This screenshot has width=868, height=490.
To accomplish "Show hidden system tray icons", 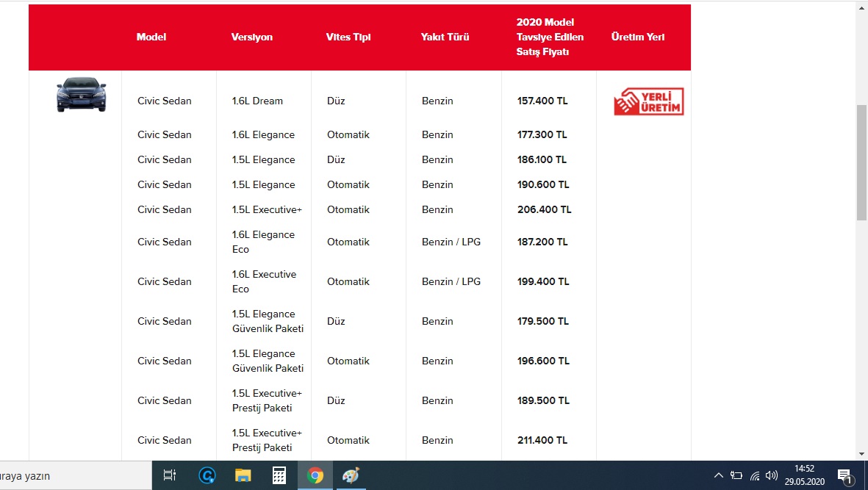I will click(719, 475).
